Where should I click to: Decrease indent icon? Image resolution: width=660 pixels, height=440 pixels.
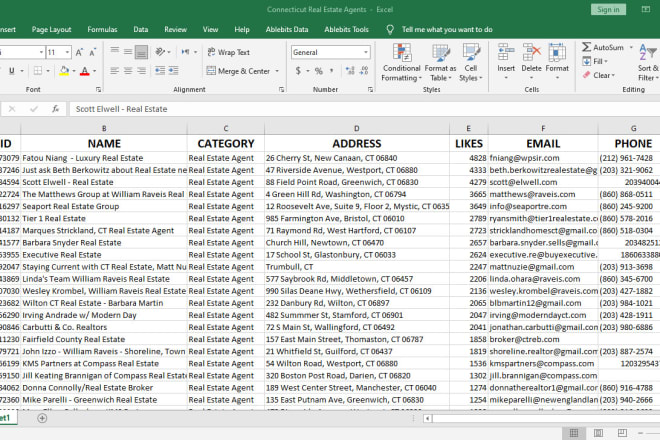160,71
